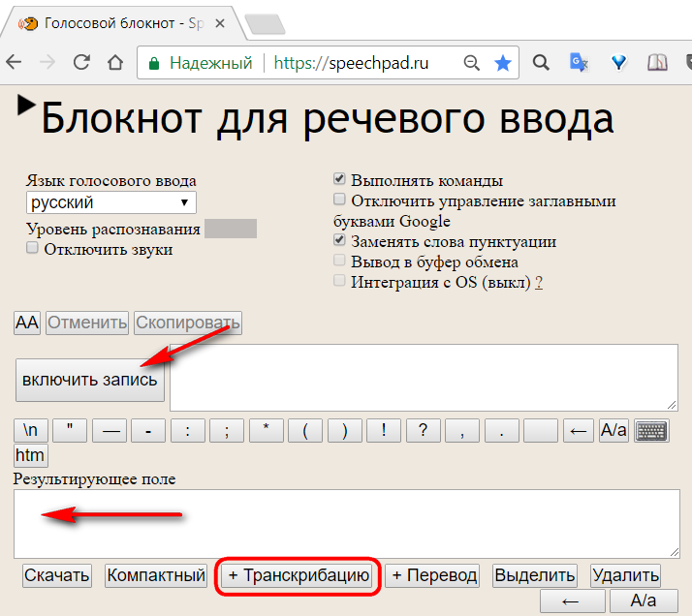The image size is (692, 616).
Task: Insert a period with the . button
Action: [x=502, y=430]
